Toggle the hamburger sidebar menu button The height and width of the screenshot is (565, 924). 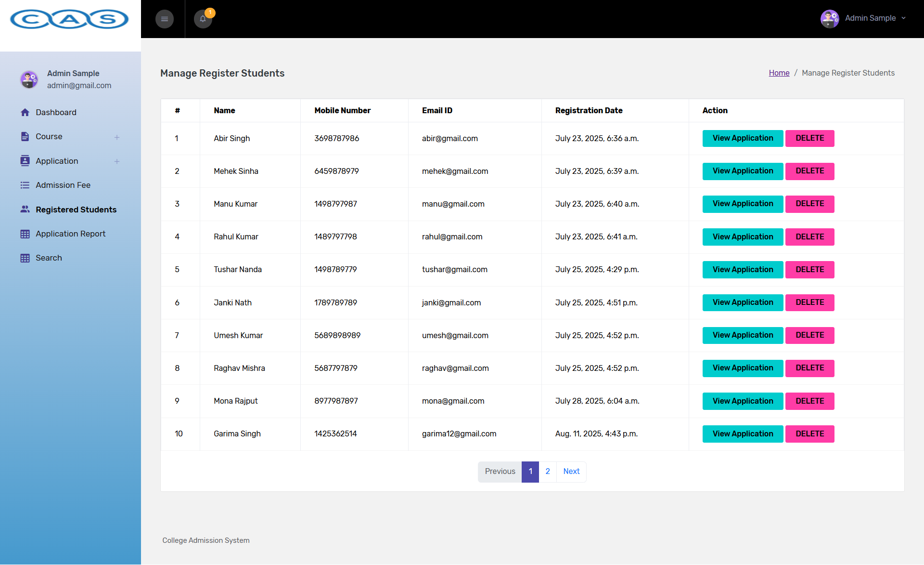[x=165, y=19]
